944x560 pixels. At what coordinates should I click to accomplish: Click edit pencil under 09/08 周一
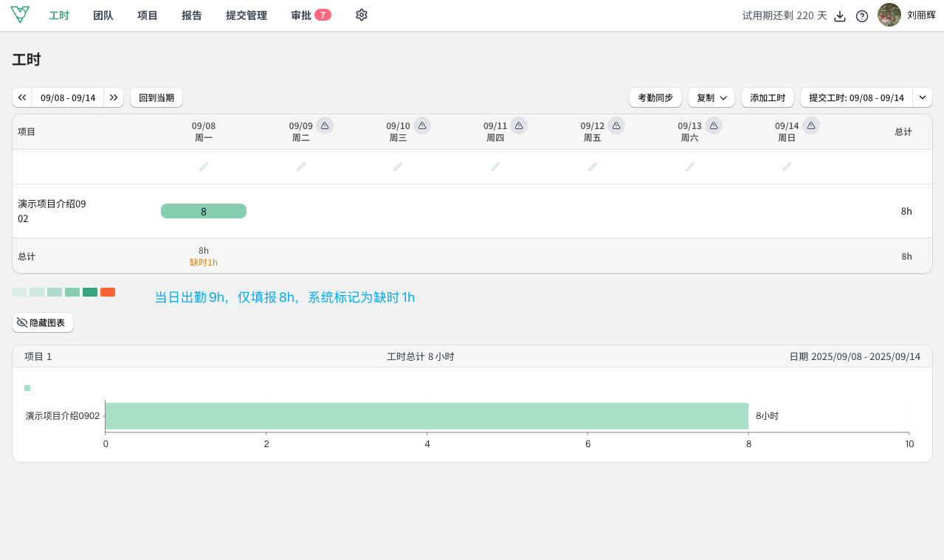[204, 167]
